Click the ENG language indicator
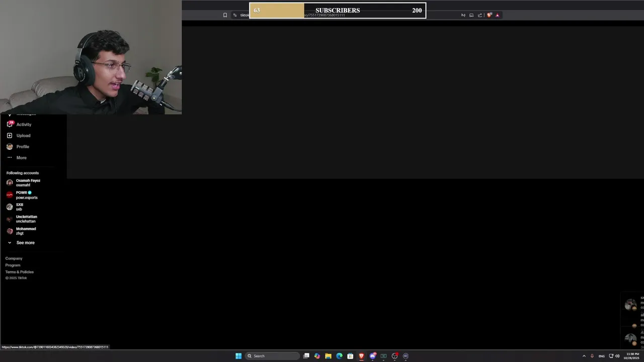The image size is (644, 362). 601,356
